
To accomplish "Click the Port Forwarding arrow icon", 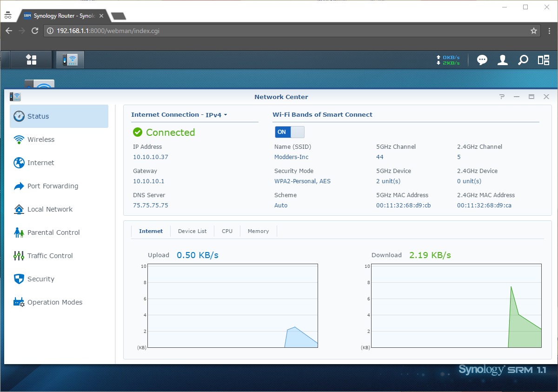I will [19, 186].
